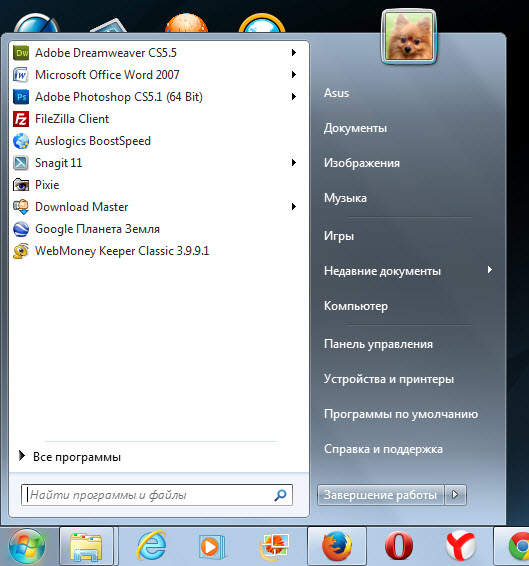
Task: Expand Snagit 11 jump list arrow
Action: coord(294,163)
